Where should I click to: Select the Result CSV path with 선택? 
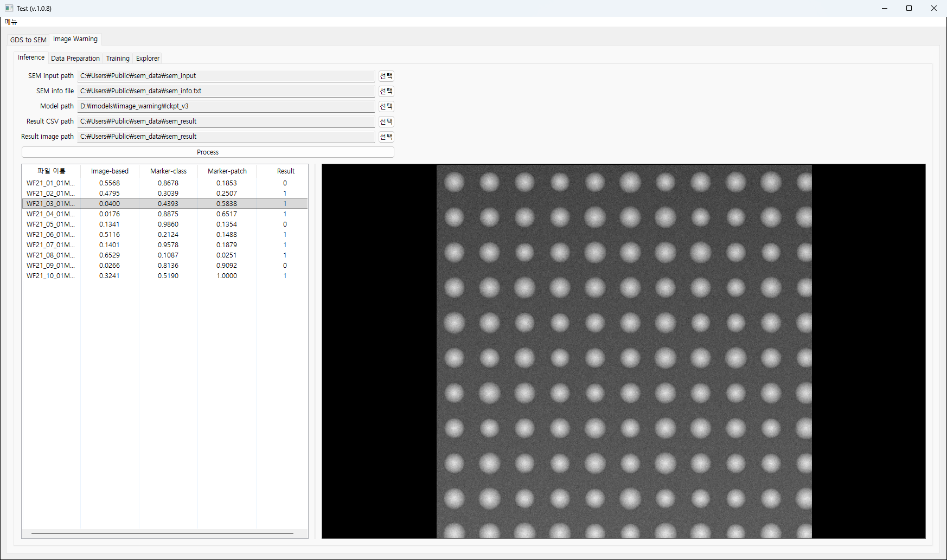386,121
